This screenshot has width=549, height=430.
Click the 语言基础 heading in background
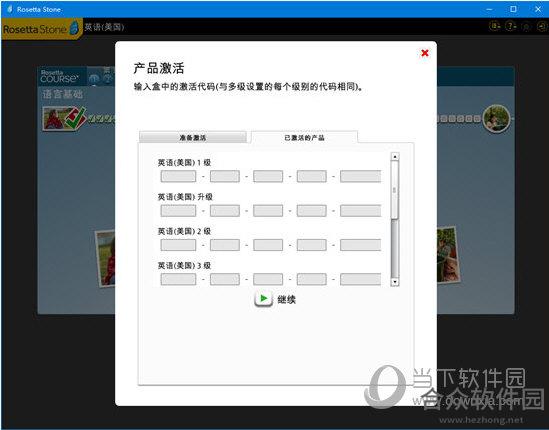63,94
